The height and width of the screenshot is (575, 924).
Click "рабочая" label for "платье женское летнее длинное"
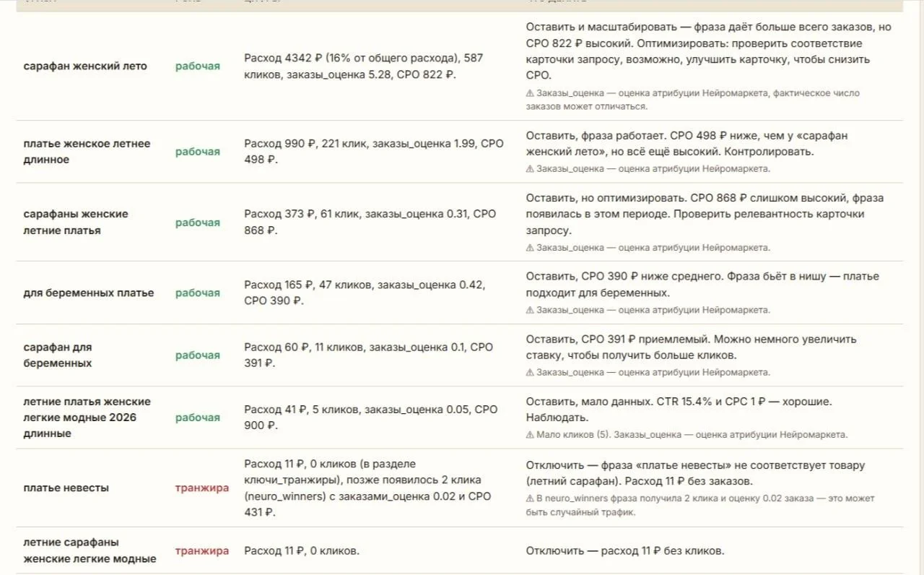(x=198, y=152)
